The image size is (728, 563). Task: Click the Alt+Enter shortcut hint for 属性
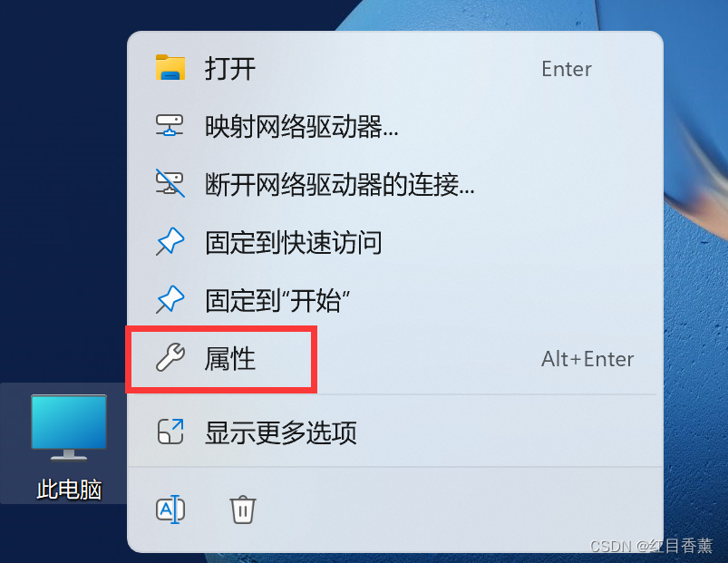[x=587, y=359]
